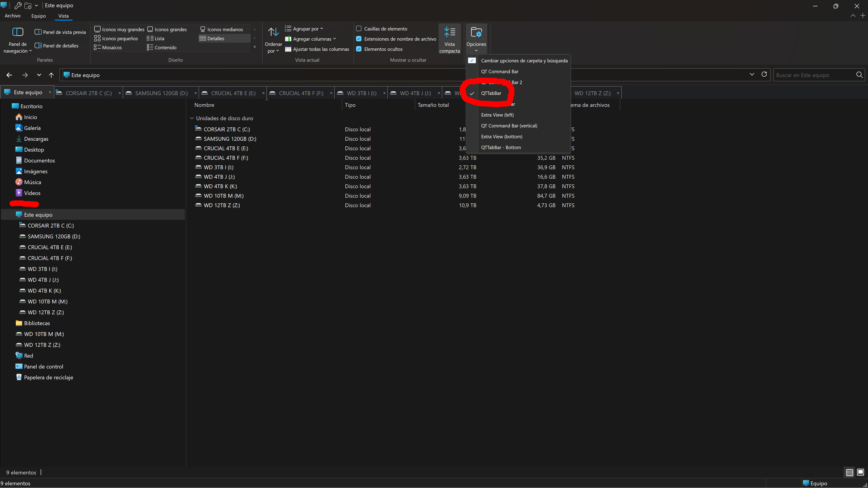Select WD 10TB M (M:) in file list
Viewport: 868px width, 488px height.
coord(223,196)
